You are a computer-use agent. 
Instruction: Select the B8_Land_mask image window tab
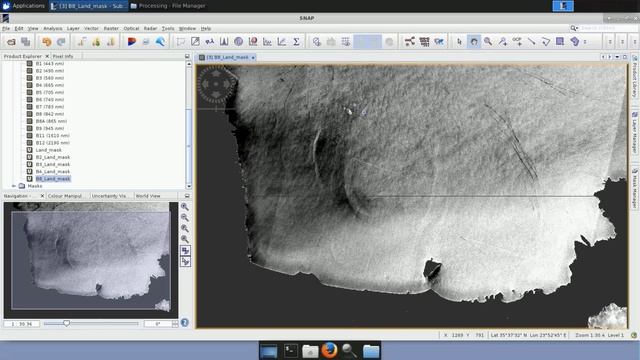coord(227,58)
